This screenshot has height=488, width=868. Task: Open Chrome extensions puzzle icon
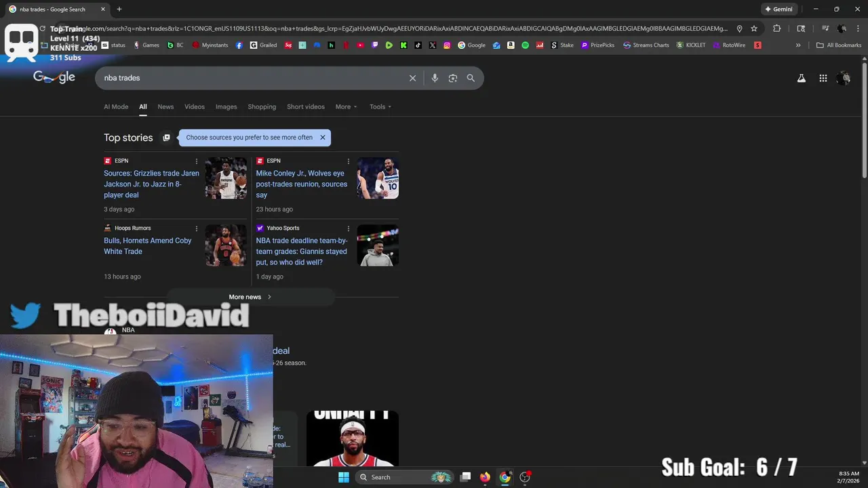[777, 28]
